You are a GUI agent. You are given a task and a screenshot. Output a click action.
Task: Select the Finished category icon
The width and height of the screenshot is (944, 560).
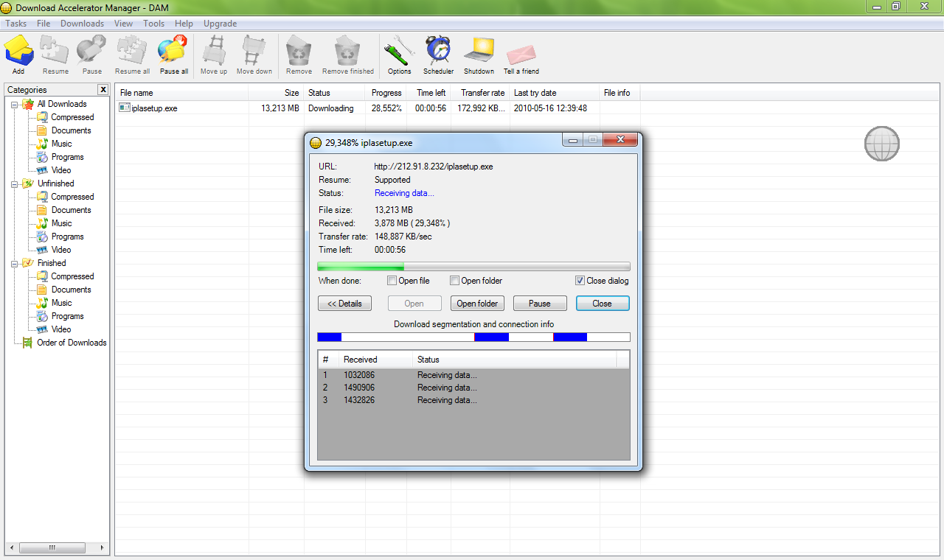pyautogui.click(x=28, y=263)
